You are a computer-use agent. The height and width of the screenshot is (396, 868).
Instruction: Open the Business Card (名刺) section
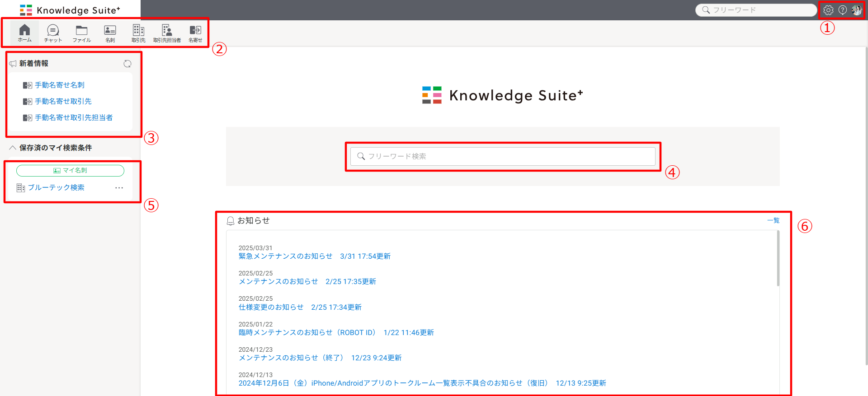(110, 33)
